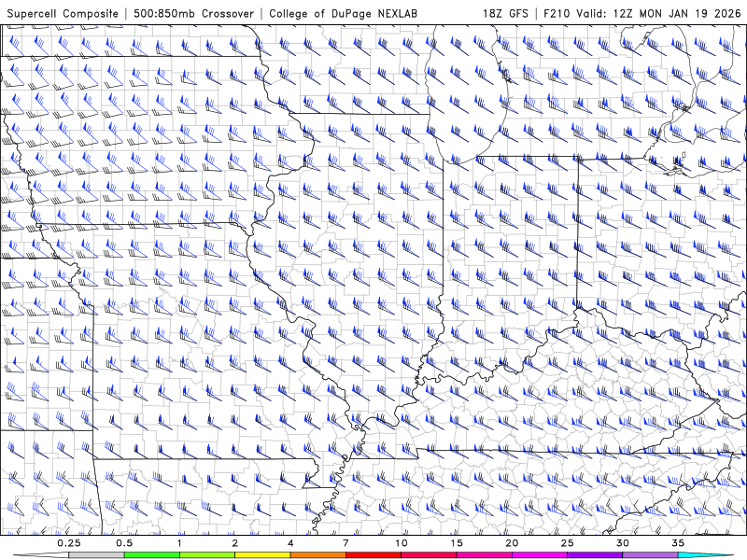Select the yellow-green 1–2 color bar segment

tap(207, 555)
